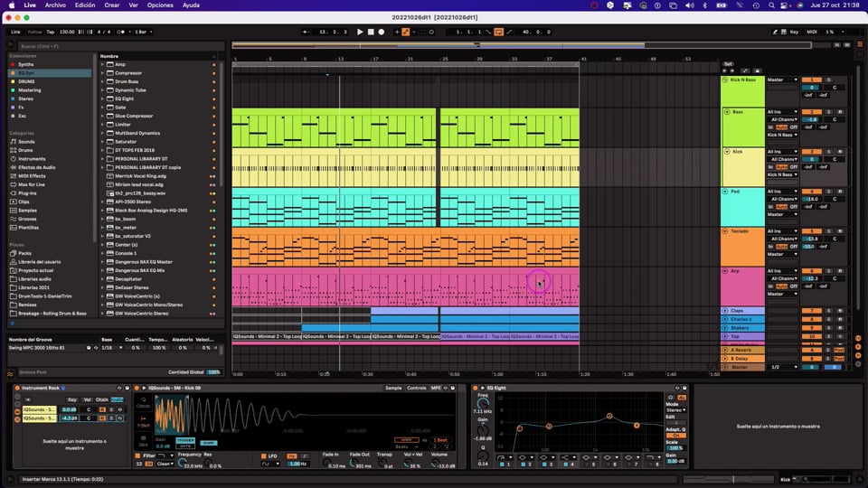
Task: Click the browser search field
Action: [x=119, y=46]
